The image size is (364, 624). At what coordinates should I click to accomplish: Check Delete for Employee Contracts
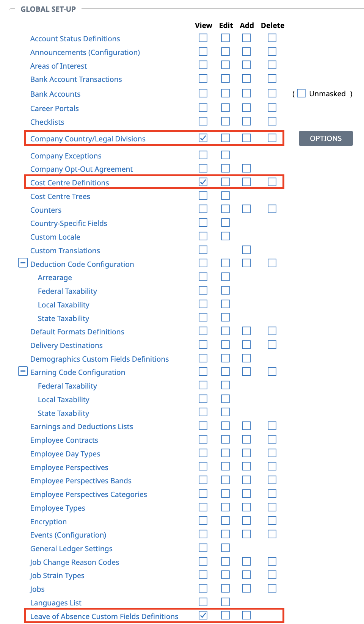[x=272, y=439]
